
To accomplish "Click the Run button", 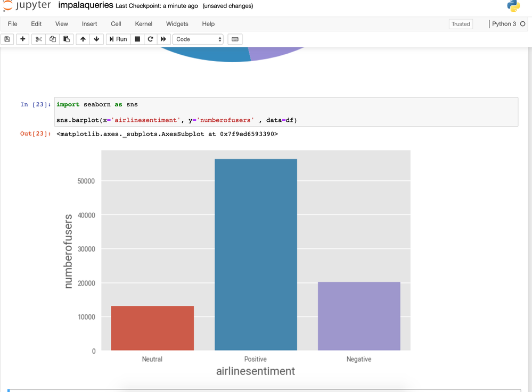I will (x=118, y=39).
